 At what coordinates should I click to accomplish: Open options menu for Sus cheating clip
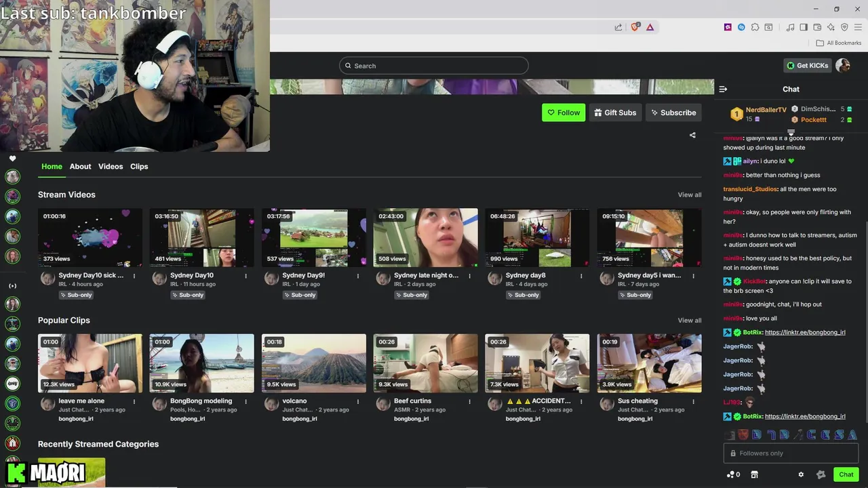pyautogui.click(x=693, y=401)
